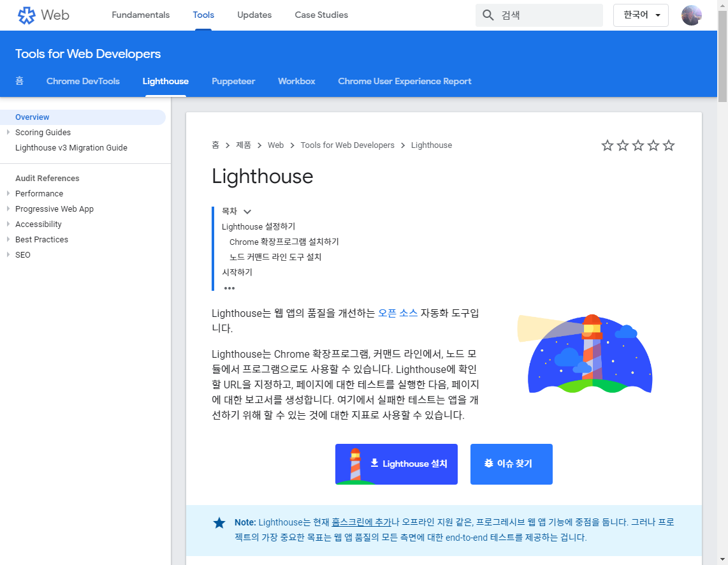Image resolution: width=728 pixels, height=565 pixels.
Task: Click the 제품 breadcrumb link
Action: (x=244, y=145)
